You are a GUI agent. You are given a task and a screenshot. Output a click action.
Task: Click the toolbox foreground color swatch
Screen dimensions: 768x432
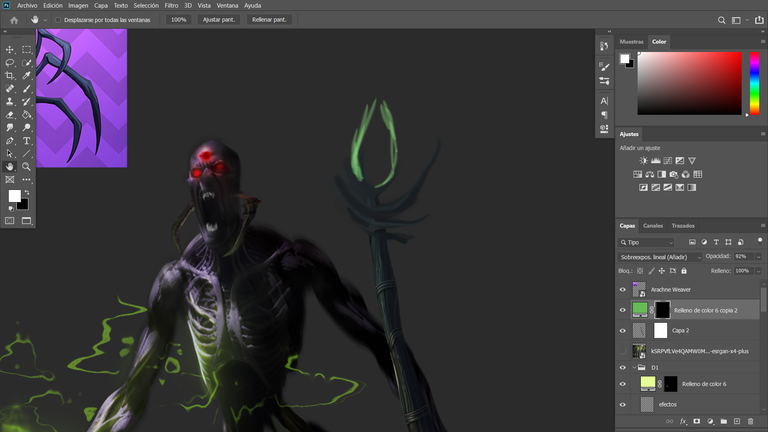(x=14, y=195)
